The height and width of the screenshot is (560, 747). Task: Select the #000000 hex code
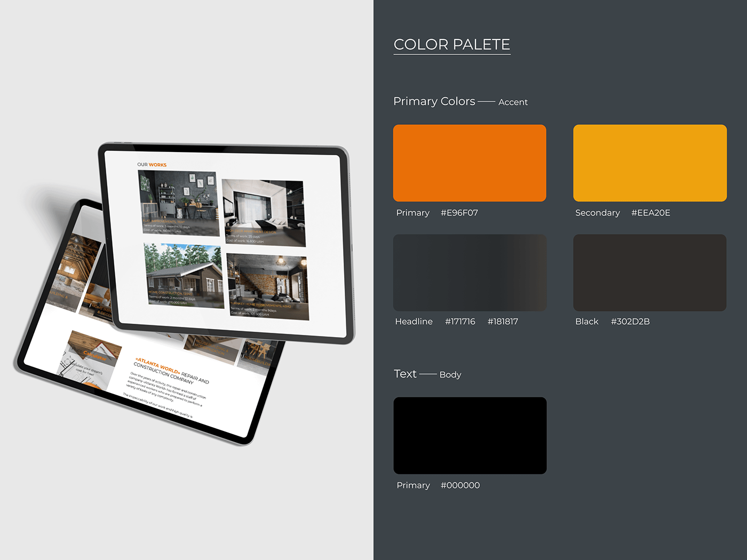[x=460, y=485]
